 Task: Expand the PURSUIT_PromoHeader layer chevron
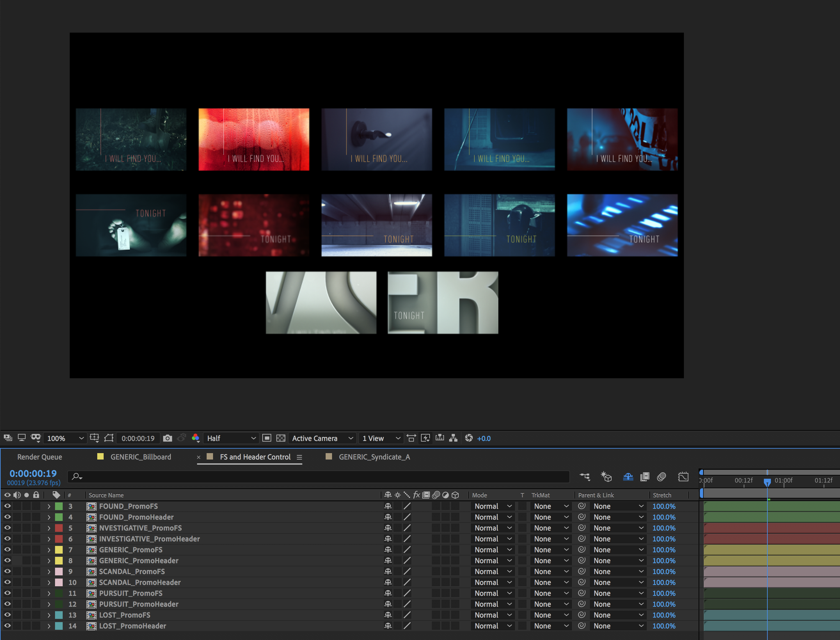tap(49, 604)
